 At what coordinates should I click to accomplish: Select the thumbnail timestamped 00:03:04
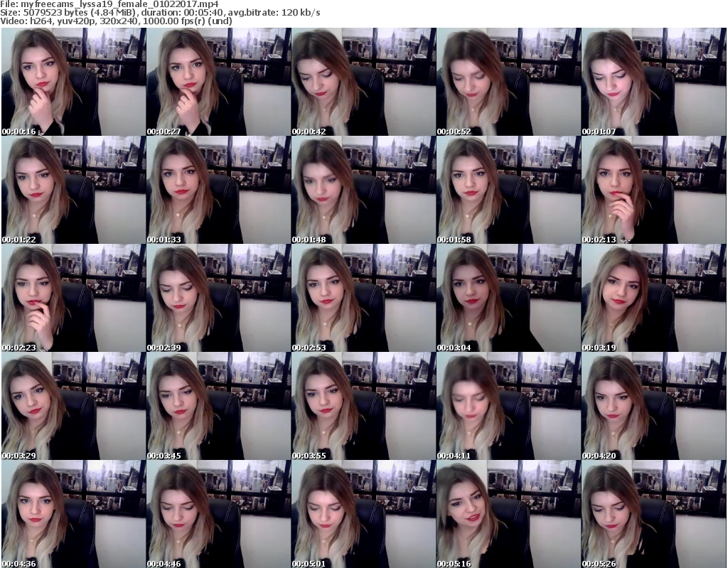[x=508, y=298]
